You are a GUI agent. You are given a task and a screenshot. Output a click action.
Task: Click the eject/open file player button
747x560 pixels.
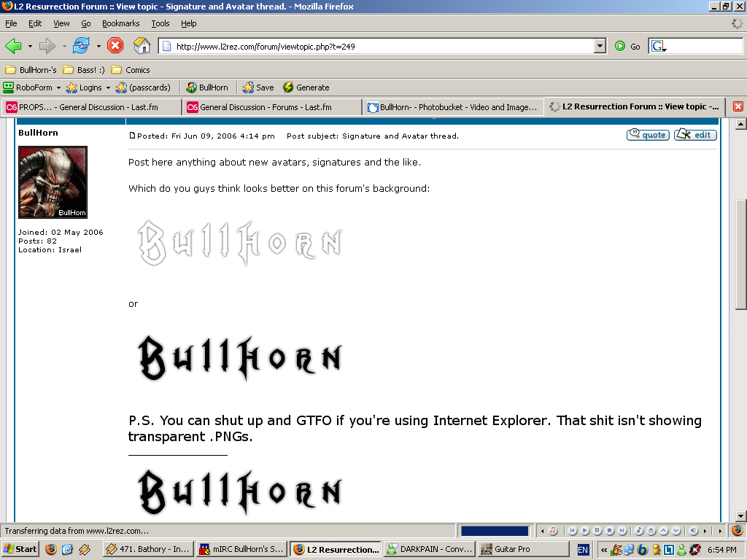click(x=651, y=531)
